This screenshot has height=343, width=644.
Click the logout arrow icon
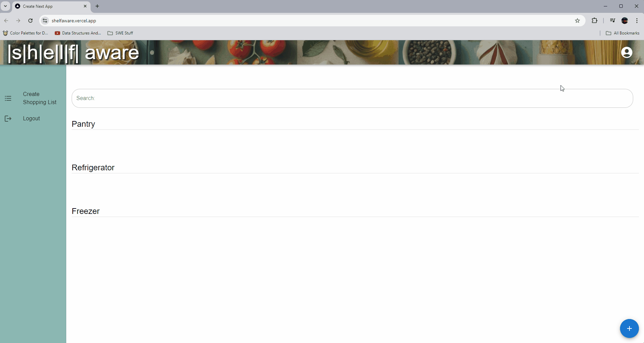[8, 119]
